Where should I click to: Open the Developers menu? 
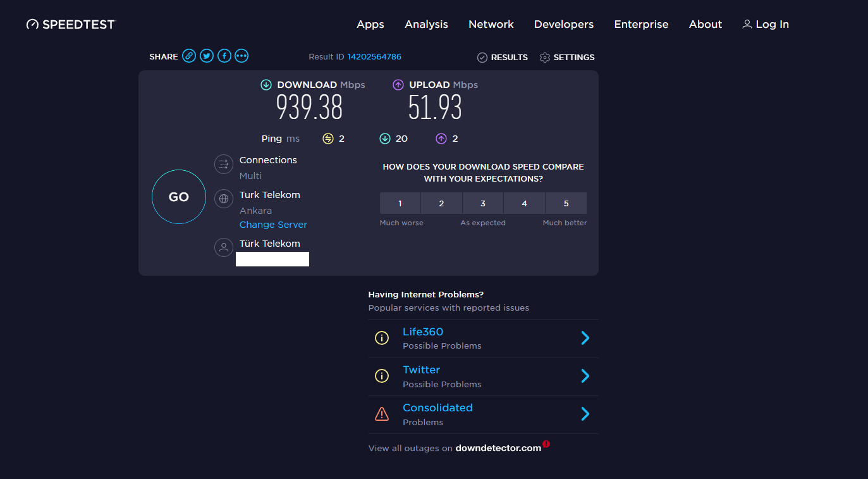tap(564, 25)
